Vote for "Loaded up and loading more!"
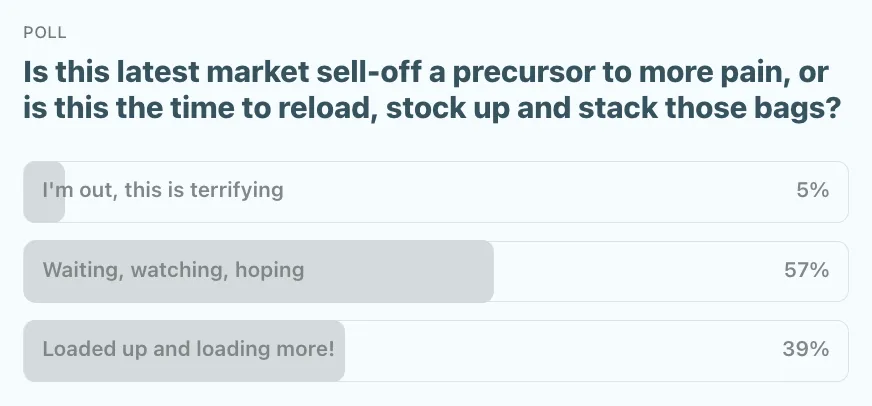872x406 pixels. click(x=188, y=350)
